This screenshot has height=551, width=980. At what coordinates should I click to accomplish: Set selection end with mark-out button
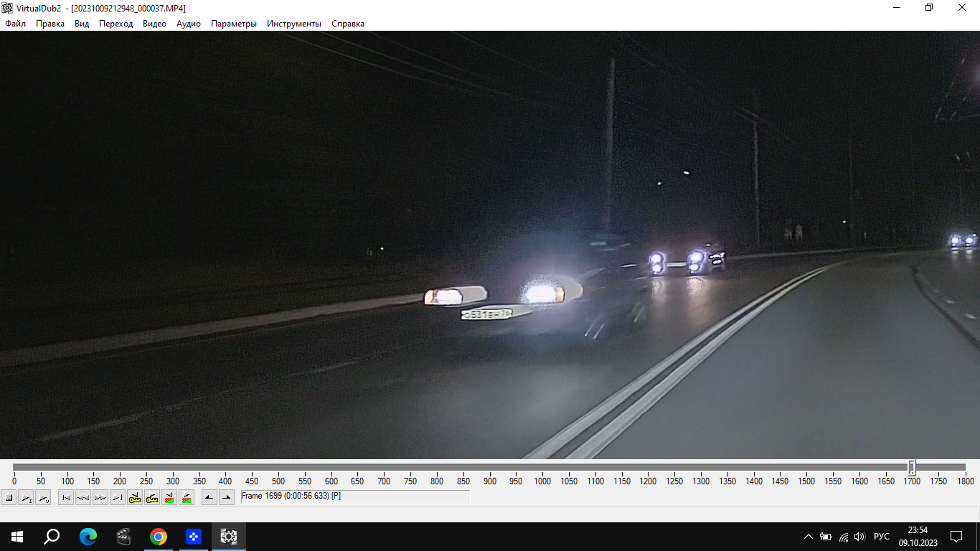pyautogui.click(x=227, y=497)
